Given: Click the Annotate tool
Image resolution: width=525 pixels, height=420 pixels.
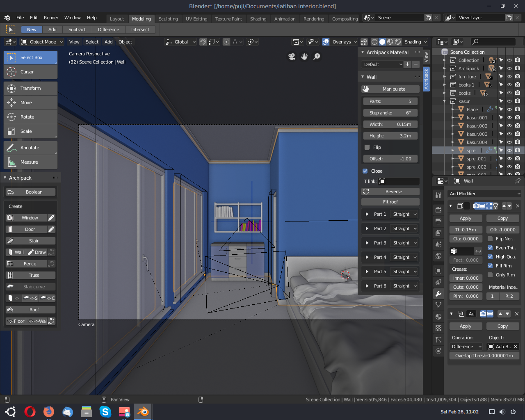Looking at the screenshot, I should [x=30, y=148].
